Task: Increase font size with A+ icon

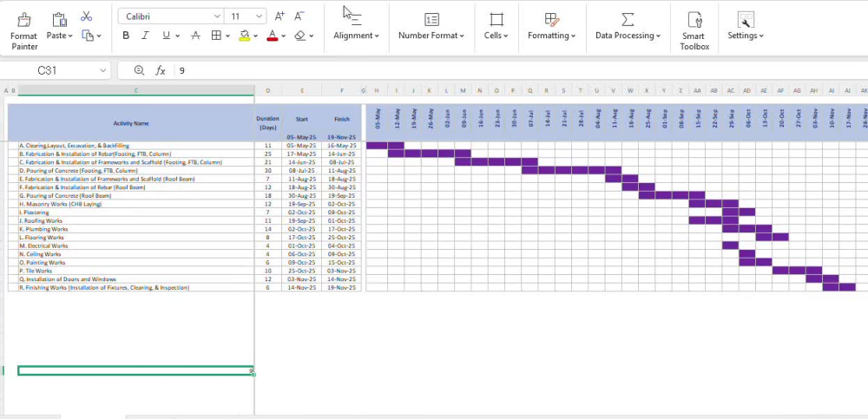Action: [x=280, y=16]
